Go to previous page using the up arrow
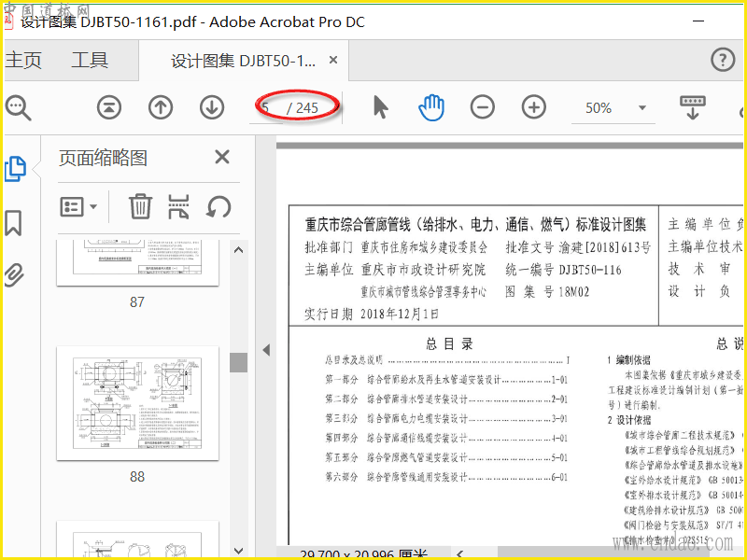This screenshot has width=747, height=560. pyautogui.click(x=161, y=107)
